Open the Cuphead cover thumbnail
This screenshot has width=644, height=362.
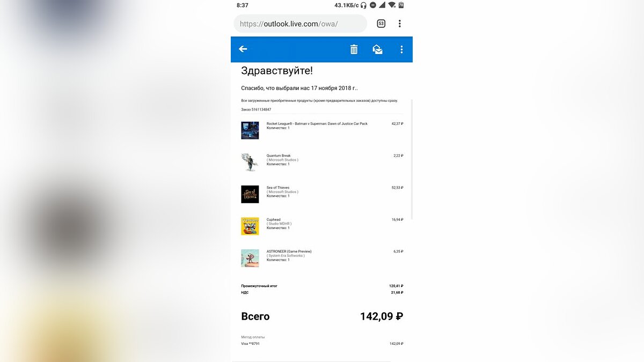pyautogui.click(x=250, y=226)
